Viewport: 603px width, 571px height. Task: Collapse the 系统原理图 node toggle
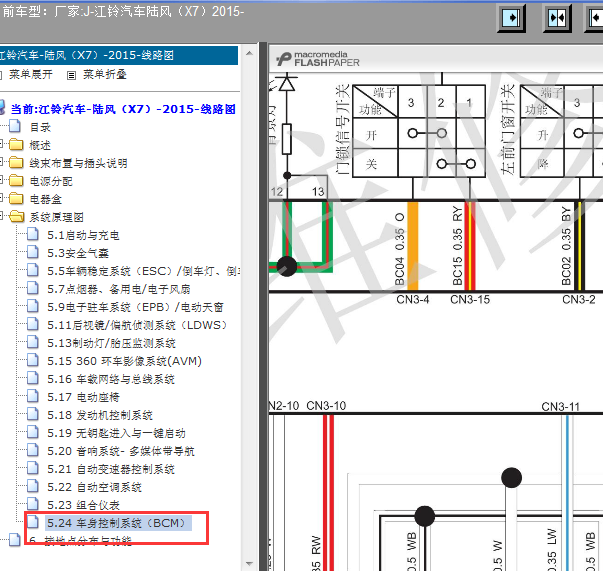point(1,216)
